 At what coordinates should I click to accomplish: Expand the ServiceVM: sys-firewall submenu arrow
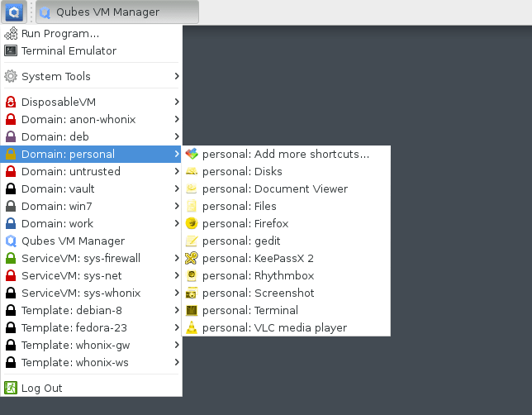177,258
